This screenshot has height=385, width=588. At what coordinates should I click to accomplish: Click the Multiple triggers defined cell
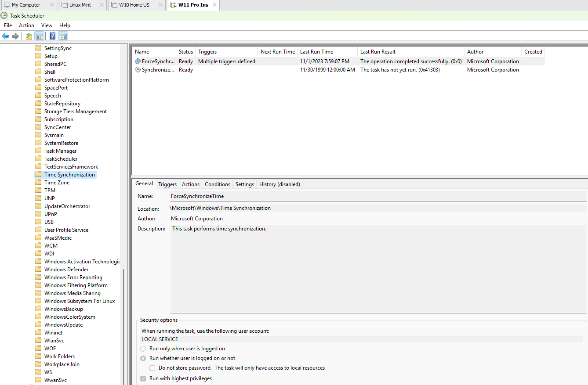tap(227, 61)
